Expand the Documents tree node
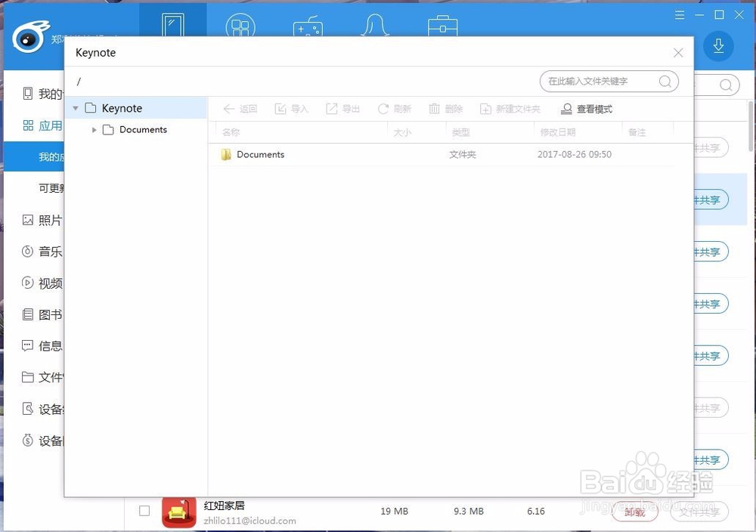 pos(94,129)
